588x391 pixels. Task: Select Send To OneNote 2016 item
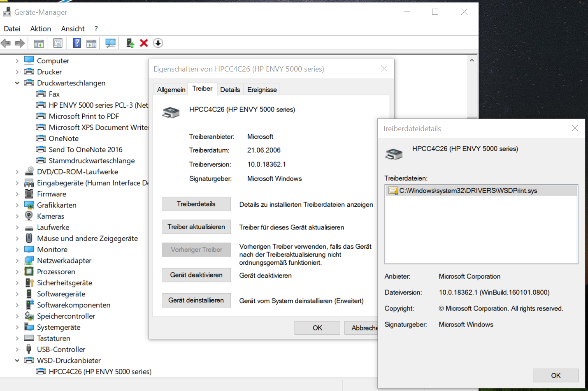coord(86,150)
